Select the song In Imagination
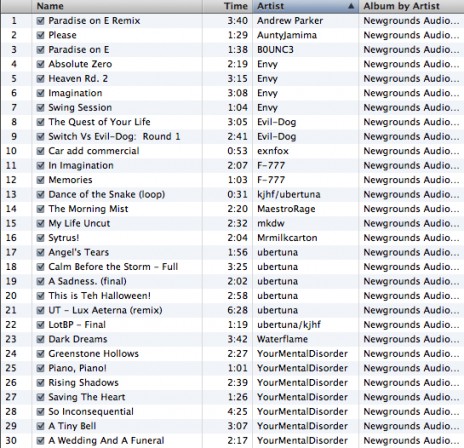The height and width of the screenshot is (448, 464). click(81, 165)
